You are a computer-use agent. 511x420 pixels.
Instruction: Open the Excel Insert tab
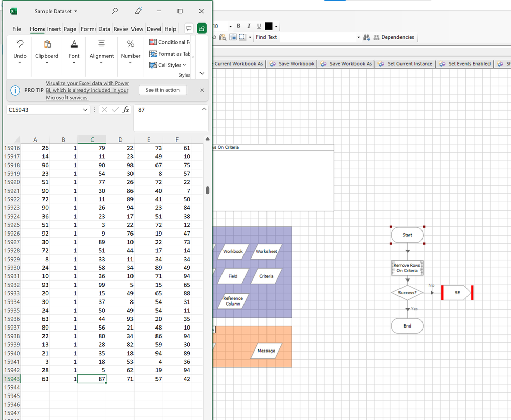coord(54,29)
